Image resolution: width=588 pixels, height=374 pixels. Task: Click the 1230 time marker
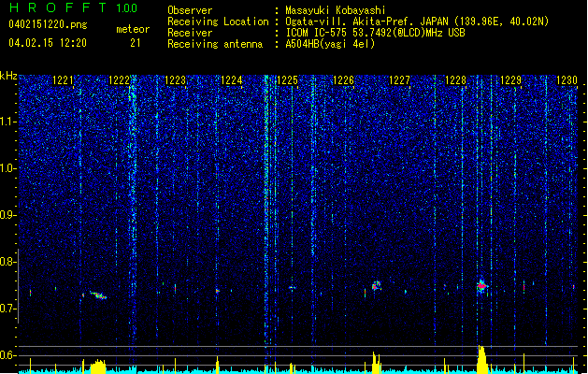[x=566, y=80]
